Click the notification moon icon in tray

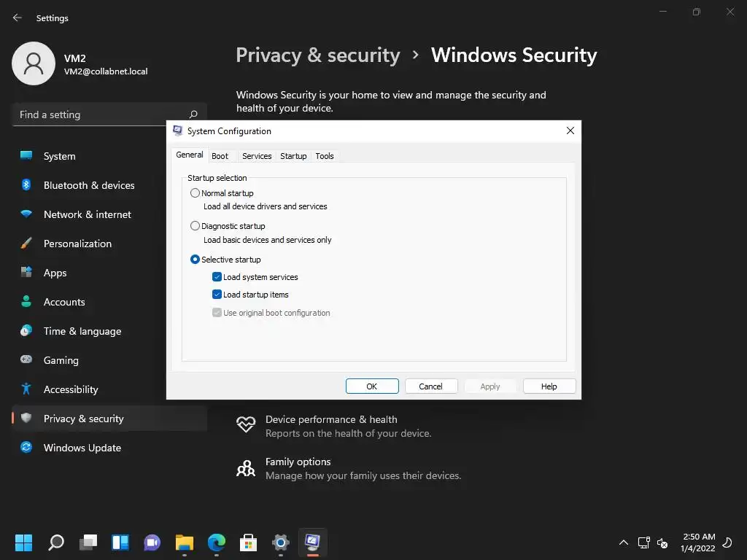pyautogui.click(x=727, y=542)
